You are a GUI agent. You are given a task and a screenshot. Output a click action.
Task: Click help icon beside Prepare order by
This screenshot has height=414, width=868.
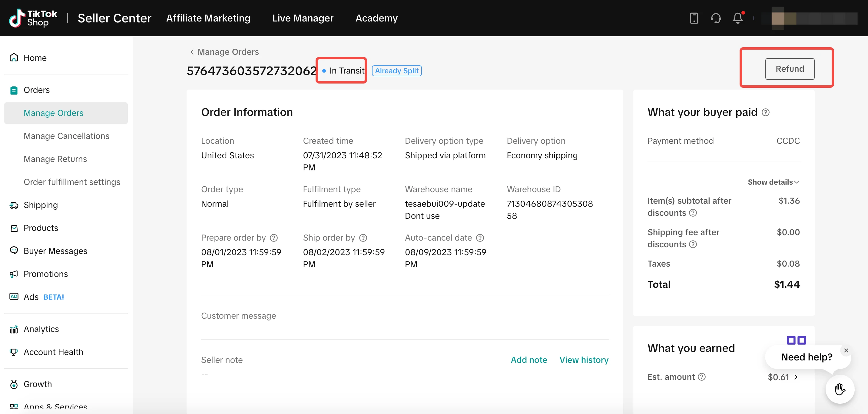pos(274,238)
